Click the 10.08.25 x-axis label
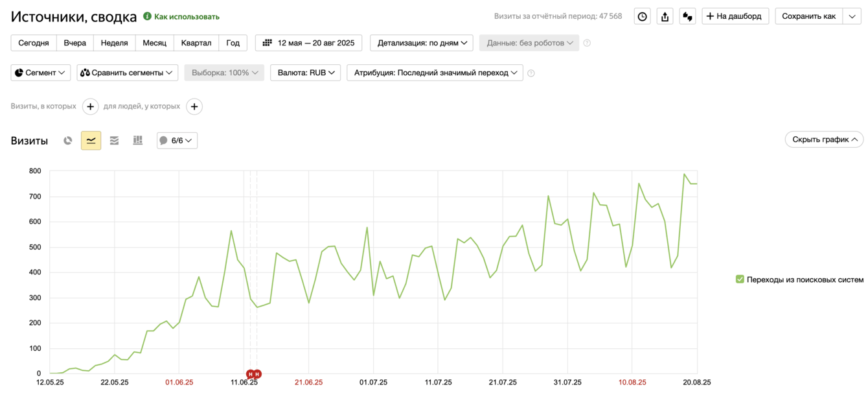This screenshot has height=402, width=868. pos(632,383)
